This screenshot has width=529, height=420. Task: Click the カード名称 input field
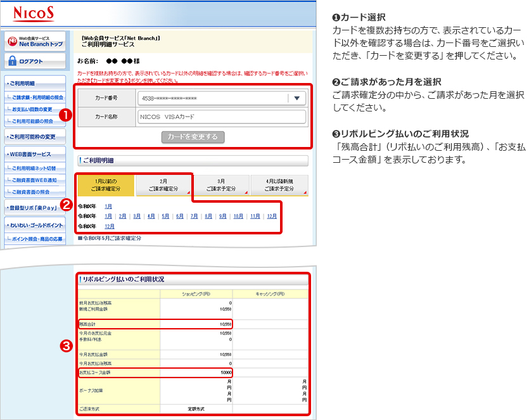[x=220, y=117]
